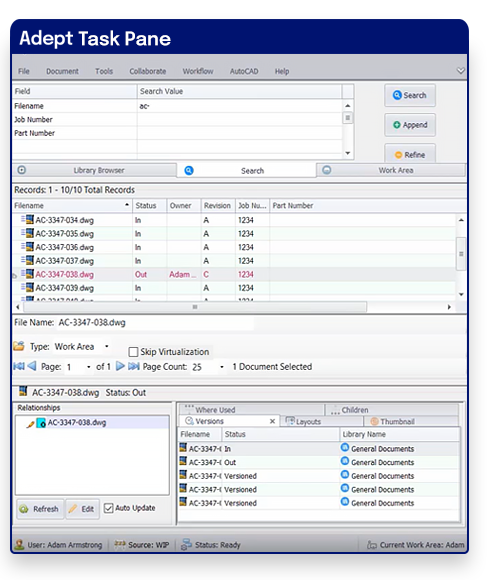Switch to the Thumbnail tab
The height and width of the screenshot is (580, 489).
pos(411,421)
